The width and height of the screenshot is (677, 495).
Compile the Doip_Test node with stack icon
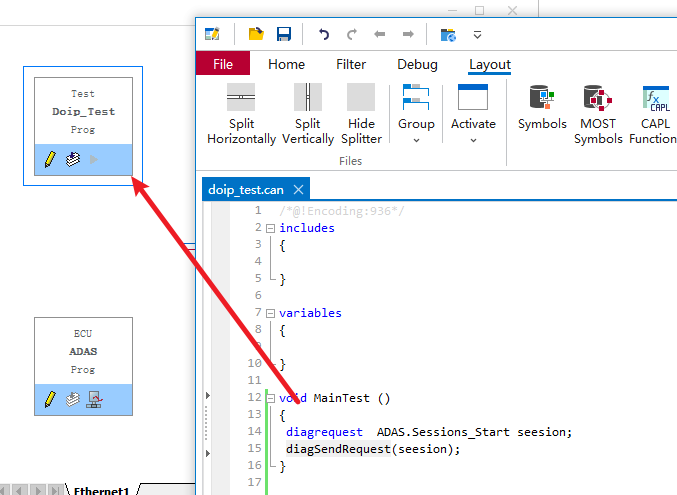73,159
